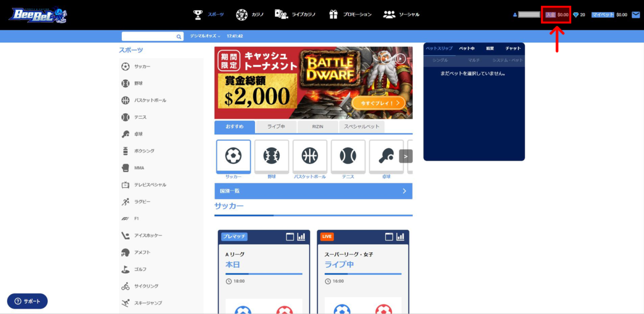Open プロモーション in top navigation
This screenshot has height=314, width=644.
click(x=350, y=14)
